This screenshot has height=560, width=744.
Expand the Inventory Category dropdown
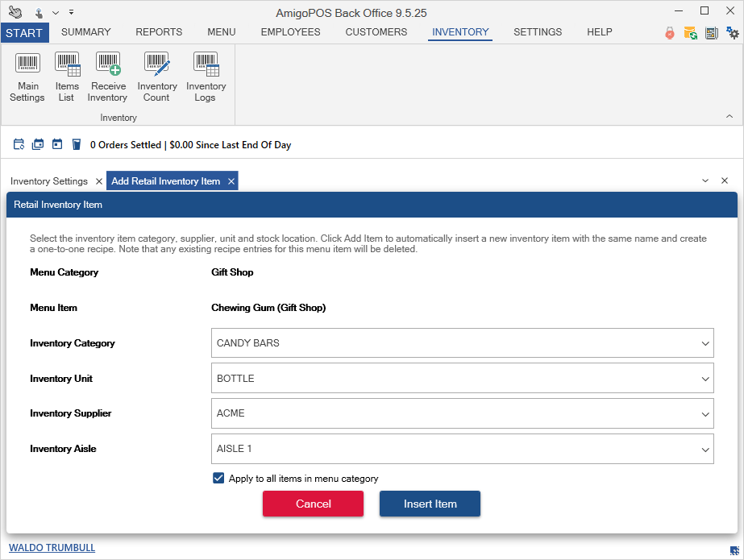pyautogui.click(x=462, y=342)
